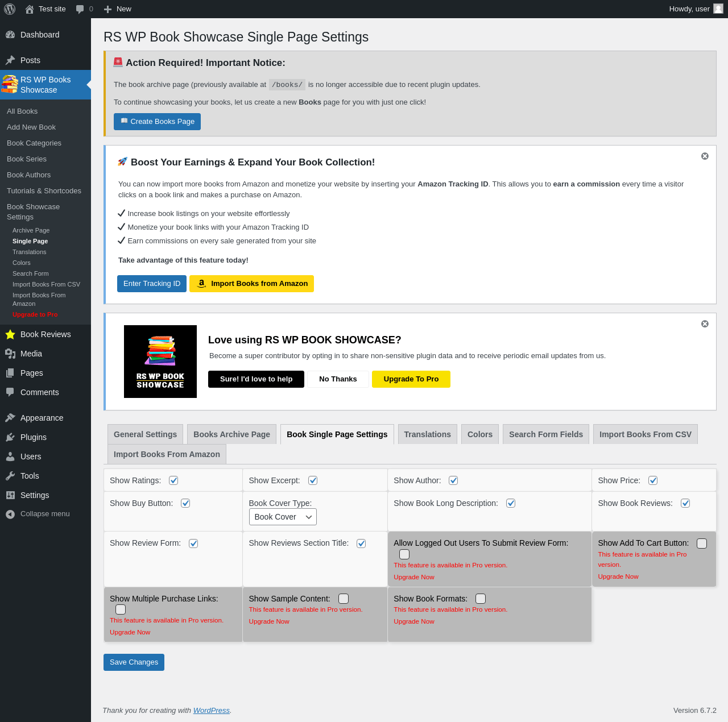
Task: Click the Save Changes button
Action: coord(134,662)
